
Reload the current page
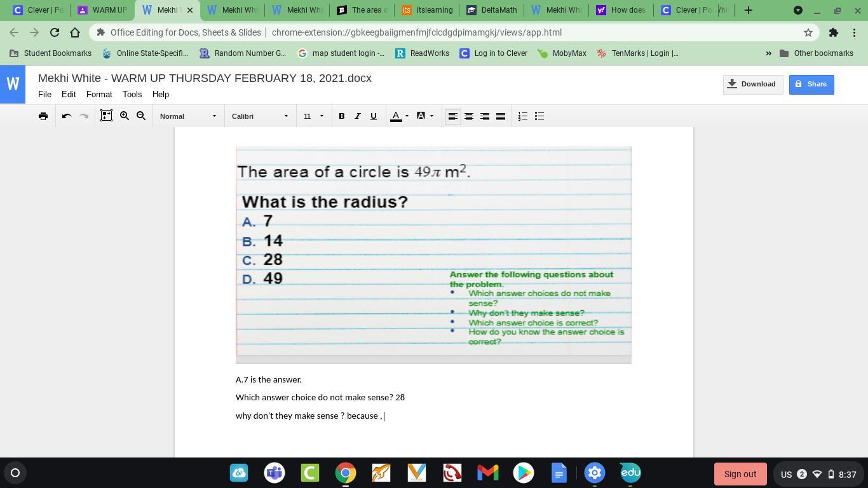(55, 32)
